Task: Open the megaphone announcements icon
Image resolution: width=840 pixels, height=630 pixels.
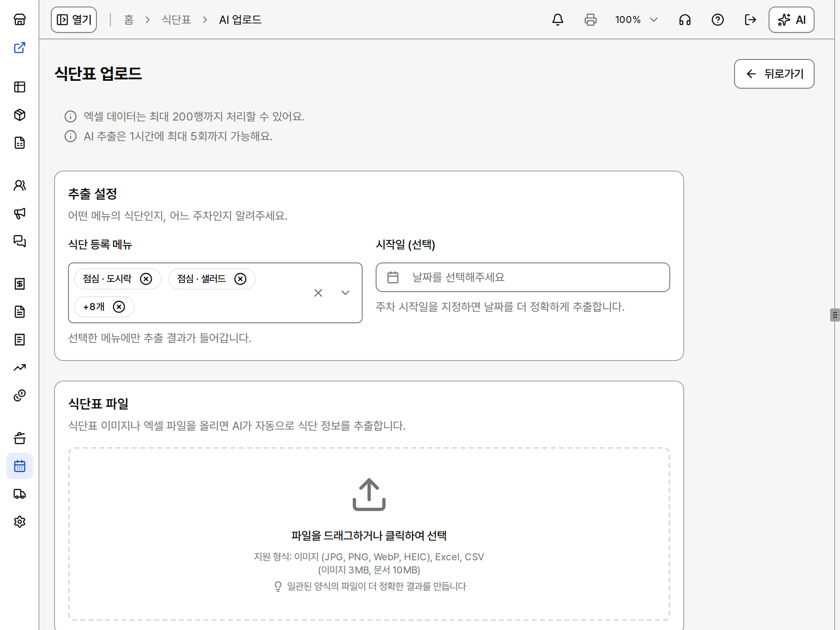Action: pos(20,213)
